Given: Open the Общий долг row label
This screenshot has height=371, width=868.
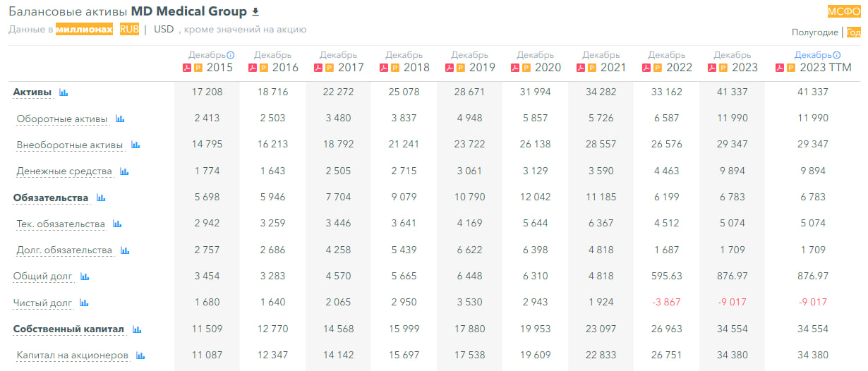Looking at the screenshot, I should point(43,276).
